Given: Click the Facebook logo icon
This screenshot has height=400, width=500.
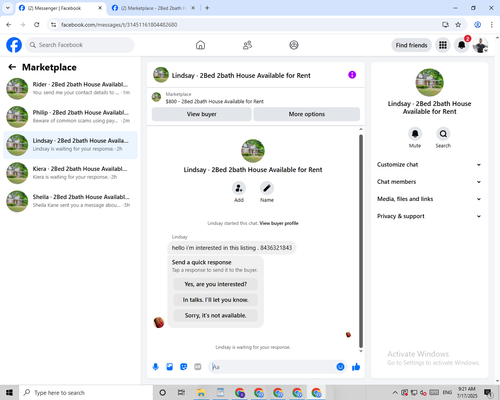Looking at the screenshot, I should tap(14, 45).
